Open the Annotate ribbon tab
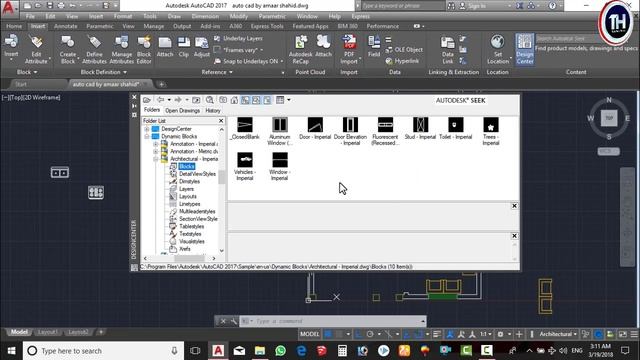 [66, 26]
